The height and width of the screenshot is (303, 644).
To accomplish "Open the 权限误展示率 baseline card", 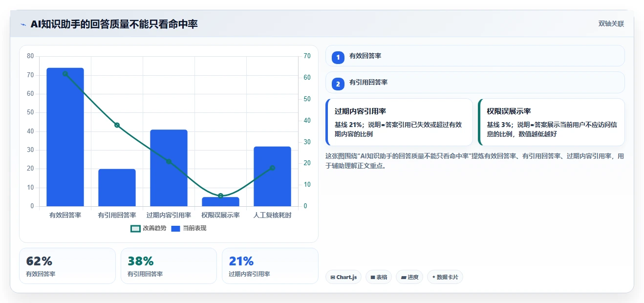I will pos(551,122).
